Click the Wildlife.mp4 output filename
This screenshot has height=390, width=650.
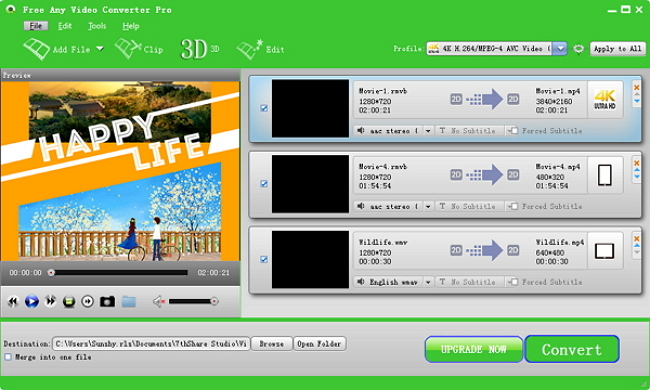pos(560,242)
